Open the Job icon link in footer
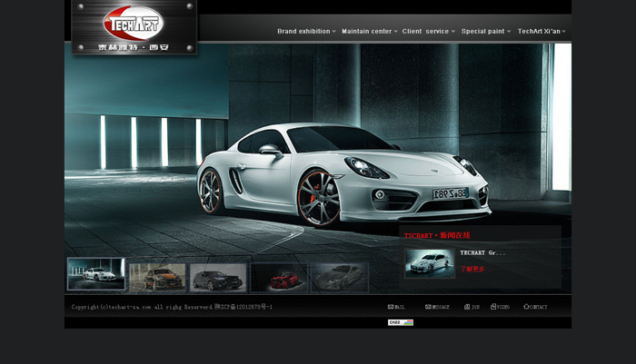The width and height of the screenshot is (636, 364). (x=472, y=307)
